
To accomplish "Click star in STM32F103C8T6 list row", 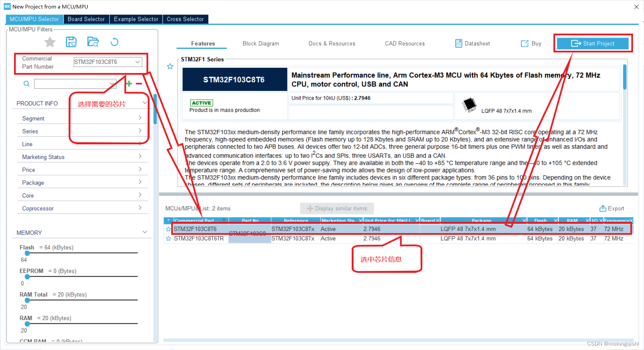I will 168,229.
